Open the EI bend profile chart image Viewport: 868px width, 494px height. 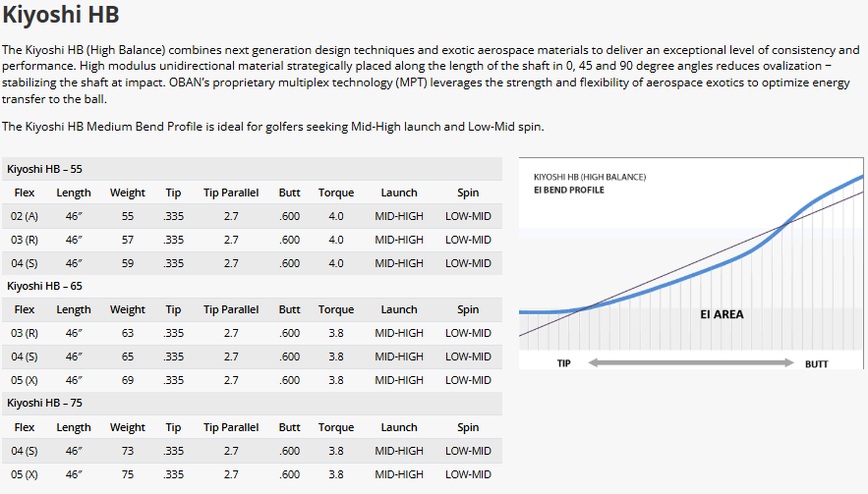(691, 263)
